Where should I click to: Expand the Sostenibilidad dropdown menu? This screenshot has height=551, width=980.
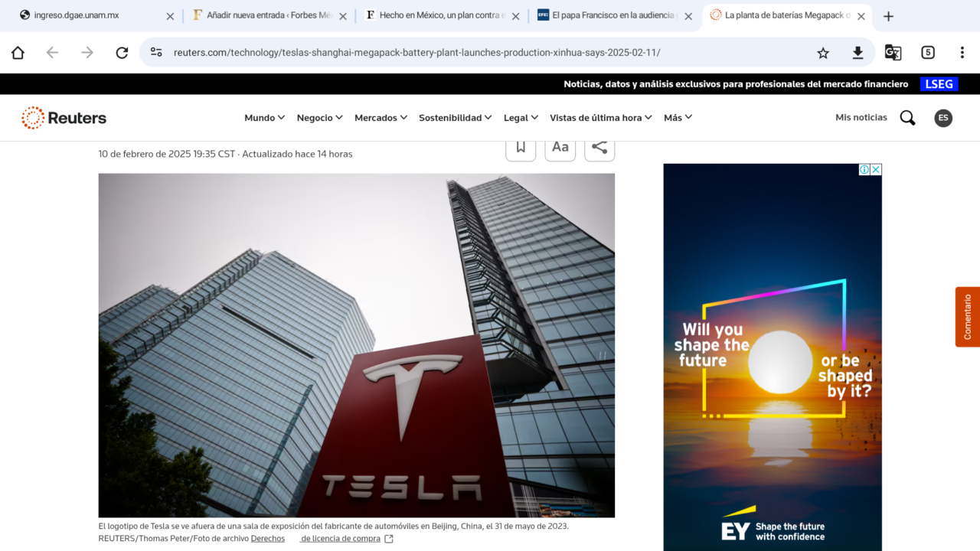tap(456, 118)
